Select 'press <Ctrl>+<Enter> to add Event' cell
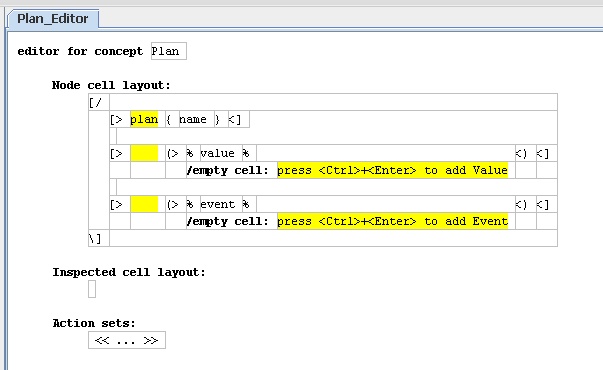 (392, 221)
